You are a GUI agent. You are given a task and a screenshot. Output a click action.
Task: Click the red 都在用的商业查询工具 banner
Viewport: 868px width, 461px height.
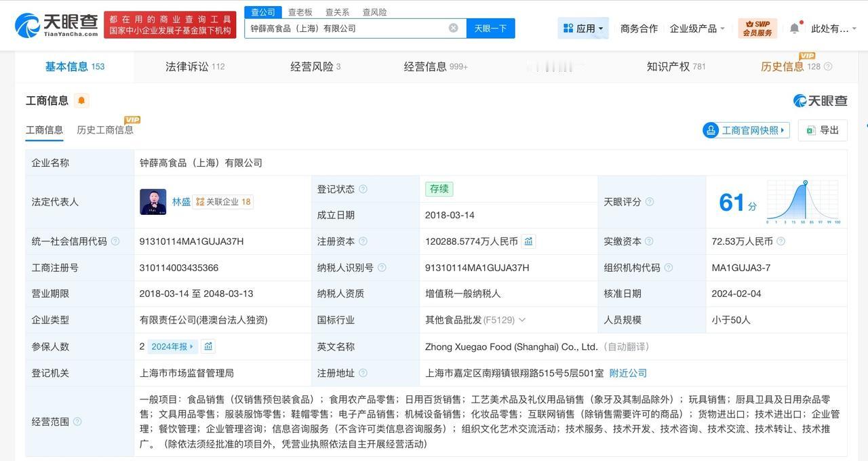click(170, 25)
